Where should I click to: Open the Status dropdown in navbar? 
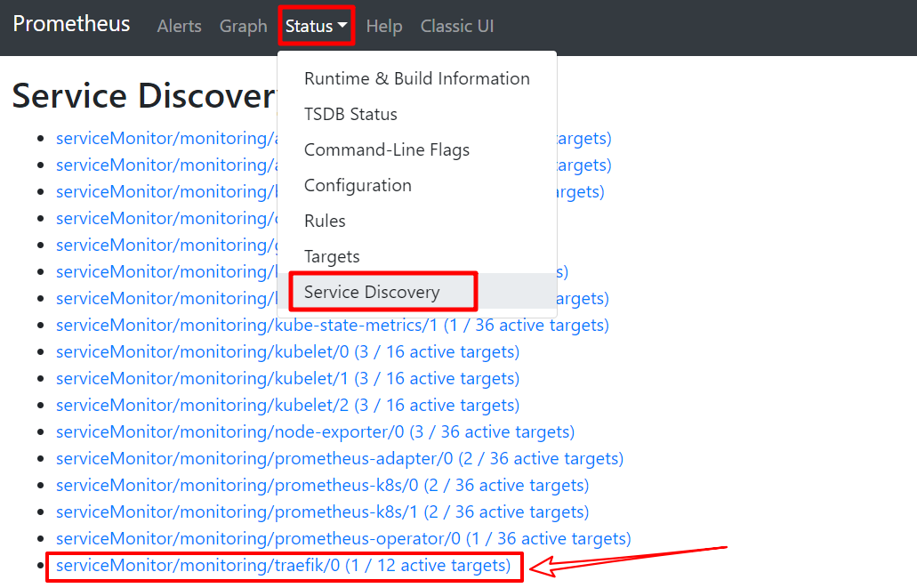coord(316,27)
